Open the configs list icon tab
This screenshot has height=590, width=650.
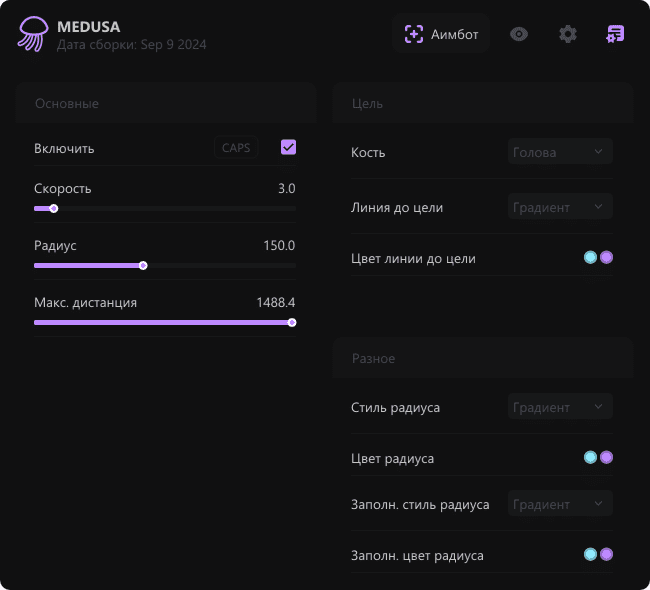(x=615, y=34)
